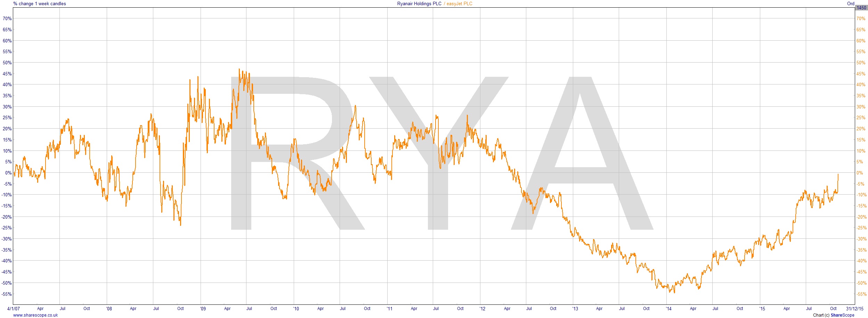This screenshot has height=318, width=868.
Task: Click the '15 year marker on time axis
Action: (762, 309)
